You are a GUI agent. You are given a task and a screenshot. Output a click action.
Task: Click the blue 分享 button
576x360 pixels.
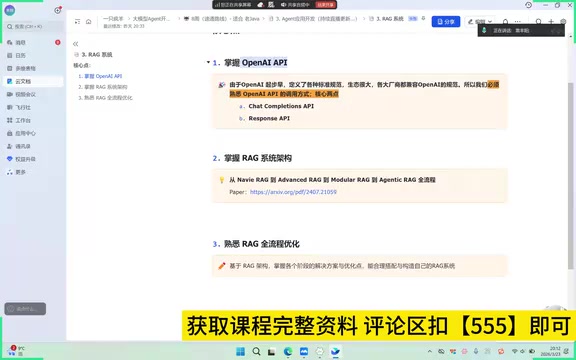point(446,22)
